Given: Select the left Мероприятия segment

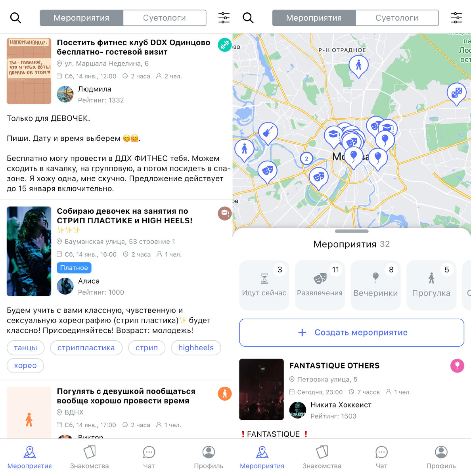Looking at the screenshot, I should click(81, 18).
